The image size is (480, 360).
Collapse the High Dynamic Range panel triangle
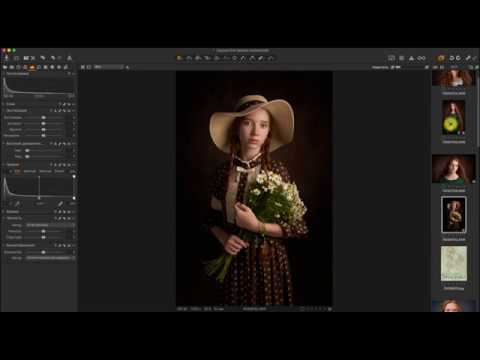pyautogui.click(x=4, y=143)
